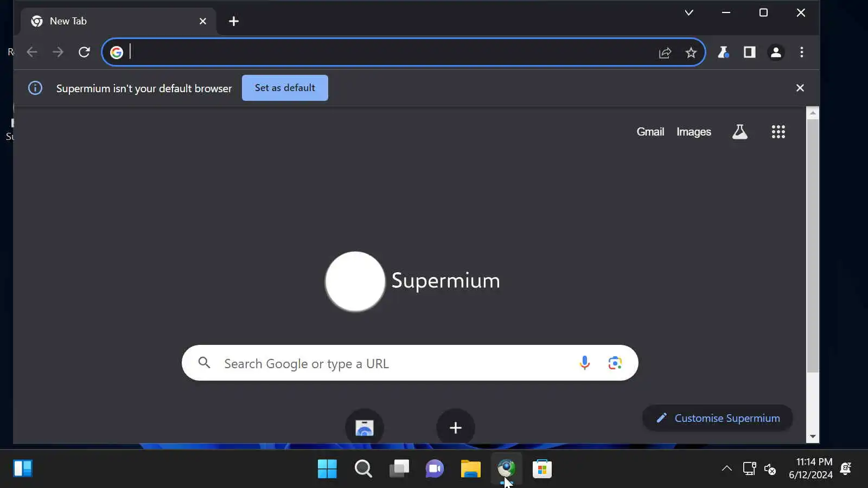868x488 pixels.
Task: Open File Explorer from taskbar
Action: point(470,469)
